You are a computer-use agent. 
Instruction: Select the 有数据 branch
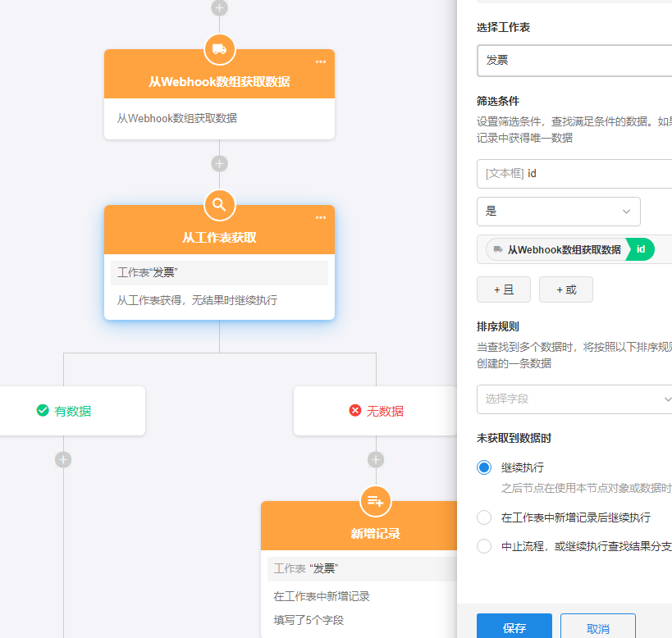pos(64,411)
